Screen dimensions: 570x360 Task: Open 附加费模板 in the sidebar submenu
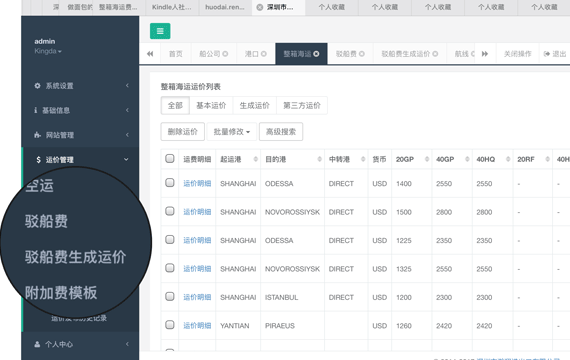[x=61, y=293]
